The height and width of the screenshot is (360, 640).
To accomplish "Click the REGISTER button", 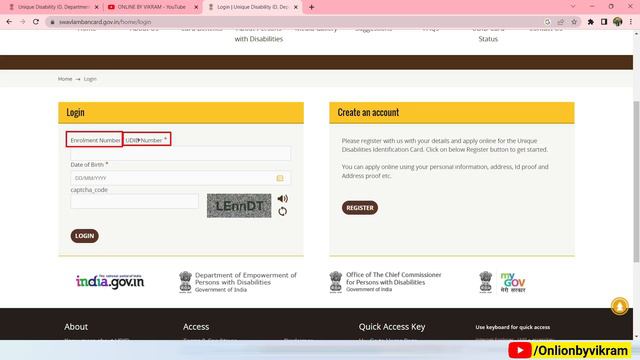I will click(x=360, y=208).
